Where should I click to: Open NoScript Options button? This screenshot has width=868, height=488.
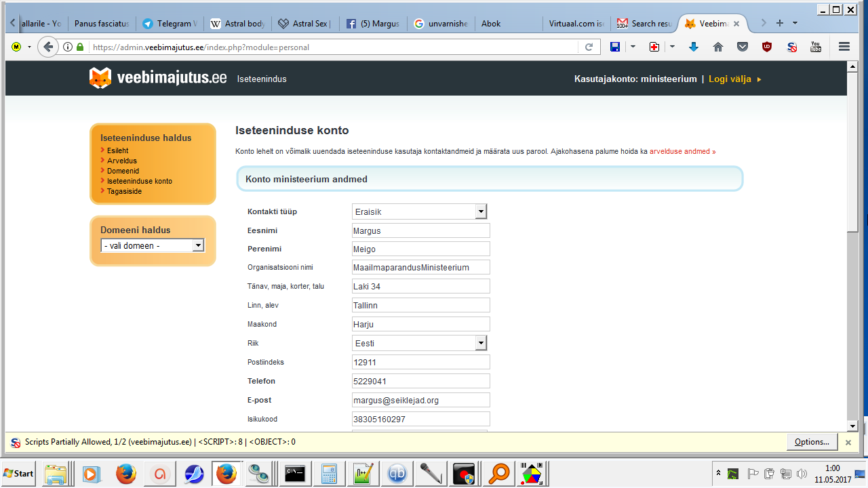(812, 442)
